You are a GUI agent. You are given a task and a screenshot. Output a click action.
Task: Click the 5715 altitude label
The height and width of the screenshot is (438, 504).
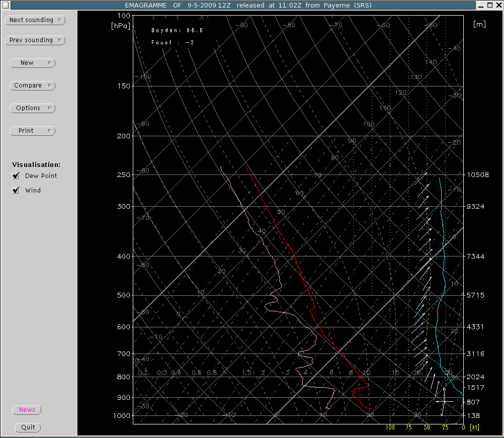[475, 295]
